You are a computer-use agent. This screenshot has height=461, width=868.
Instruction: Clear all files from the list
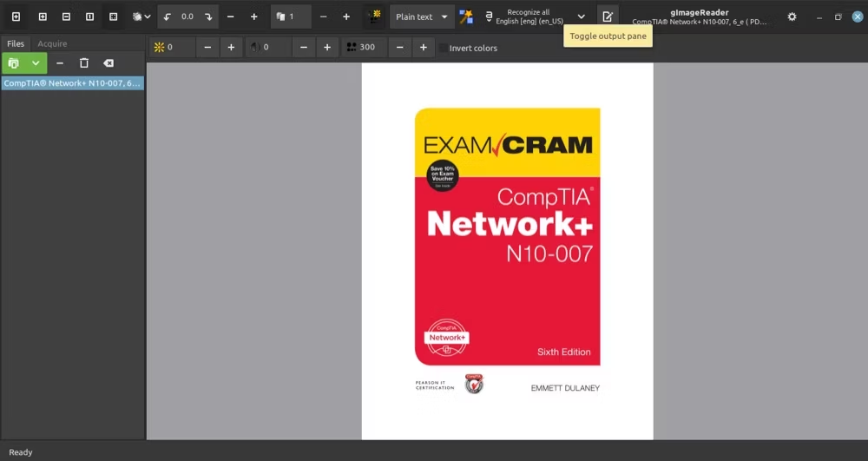click(x=108, y=63)
